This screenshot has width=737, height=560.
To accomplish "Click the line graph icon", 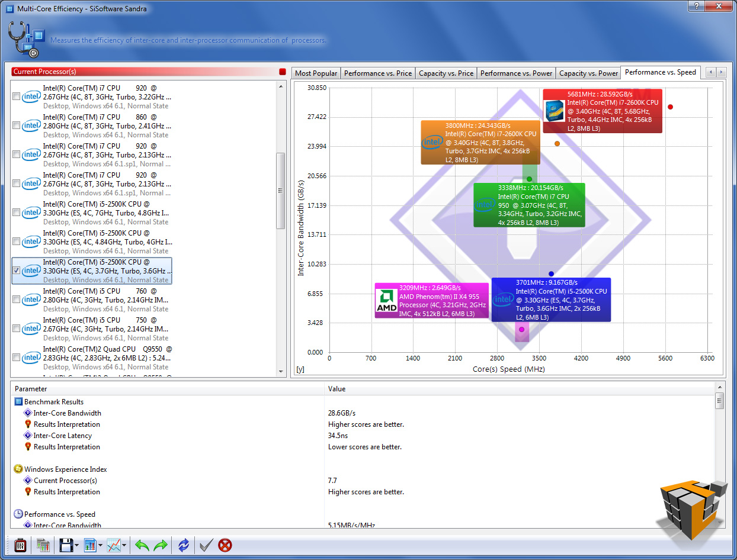I will (x=114, y=545).
